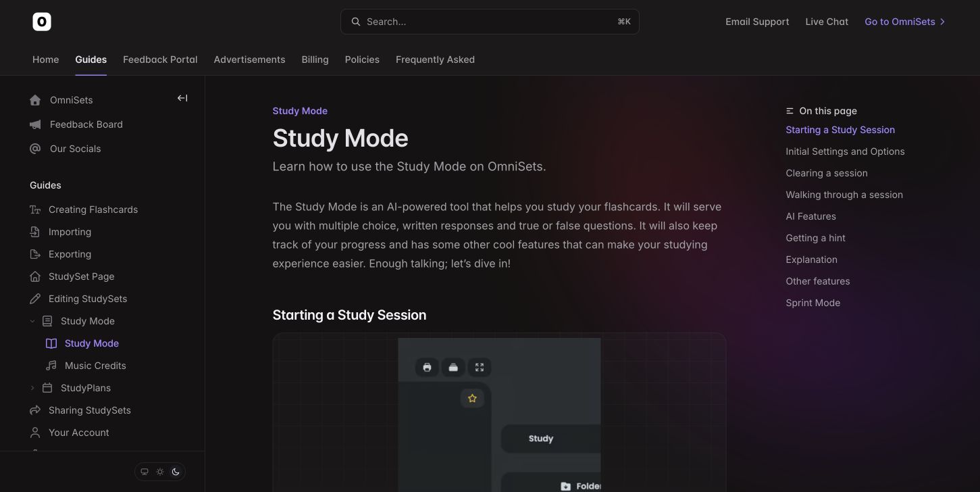Click the Exporting file icon
The height and width of the screenshot is (492, 980).
(x=35, y=254)
